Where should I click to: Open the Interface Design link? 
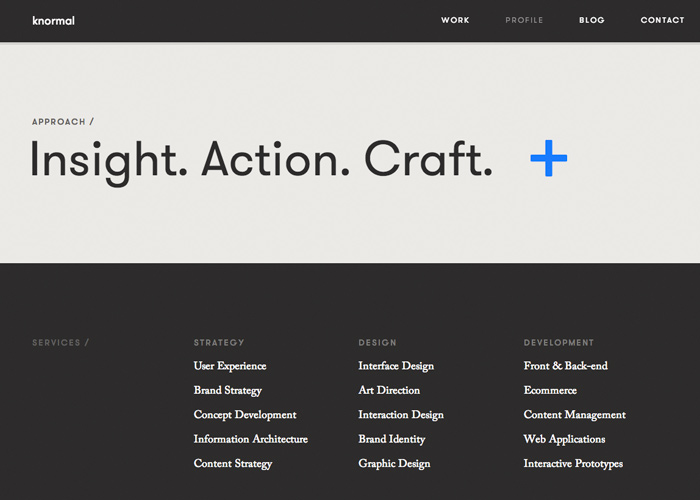tap(396, 366)
